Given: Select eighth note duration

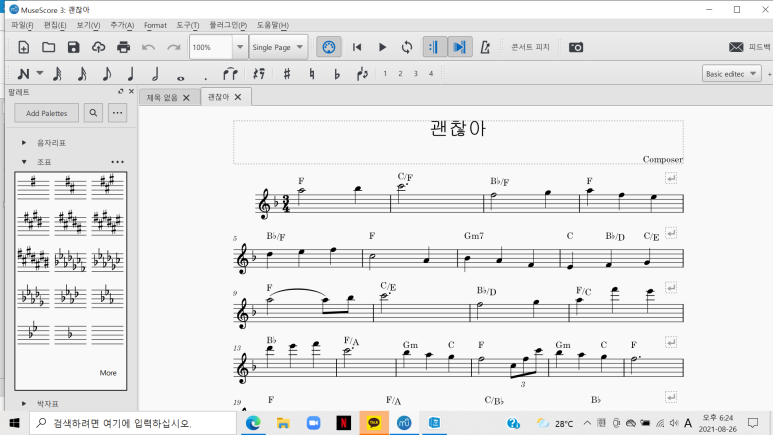Looking at the screenshot, I should click(x=106, y=74).
